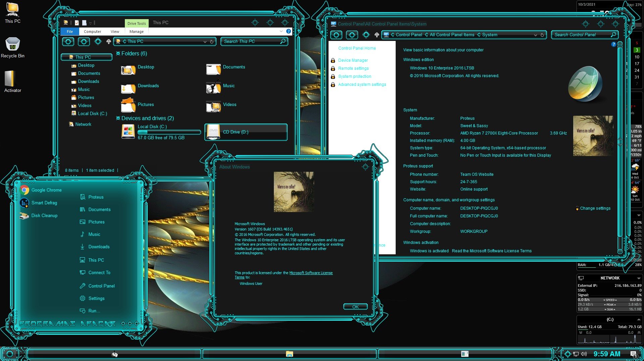Click the Search This PC field

(x=254, y=42)
